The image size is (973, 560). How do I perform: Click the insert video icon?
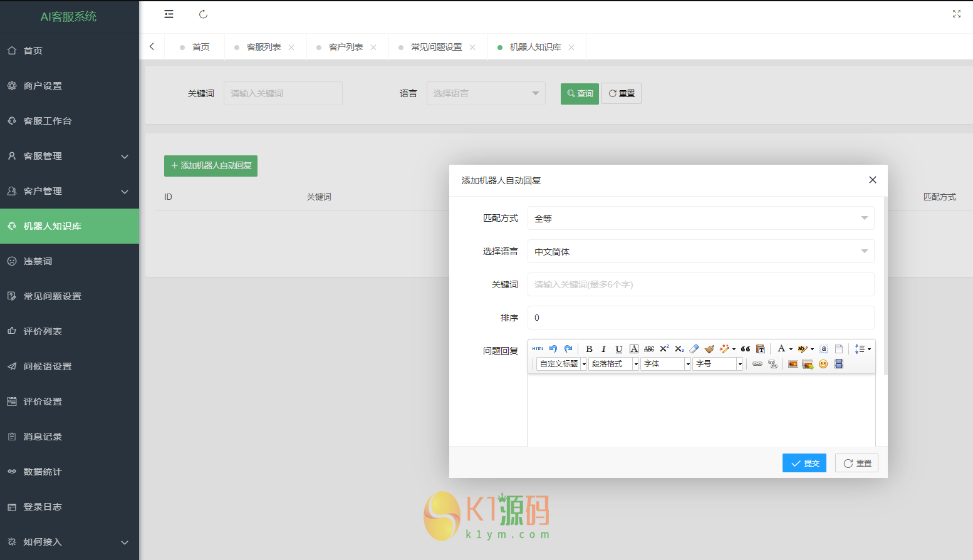[x=839, y=364]
